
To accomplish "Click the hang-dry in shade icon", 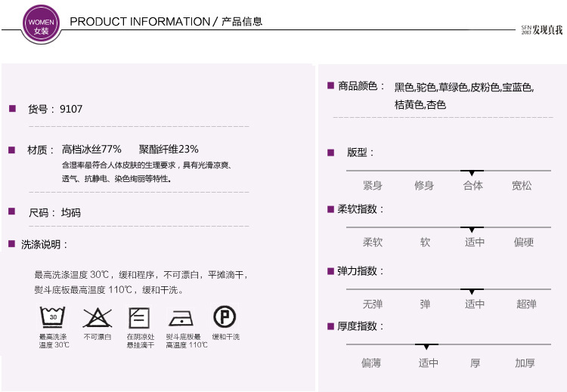I will [139, 316].
